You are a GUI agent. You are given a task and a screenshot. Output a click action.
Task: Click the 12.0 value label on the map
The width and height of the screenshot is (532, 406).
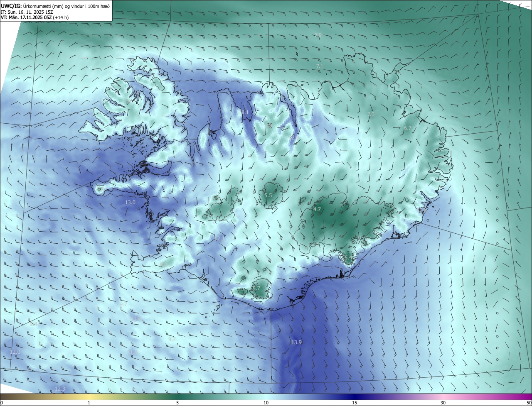15,352
